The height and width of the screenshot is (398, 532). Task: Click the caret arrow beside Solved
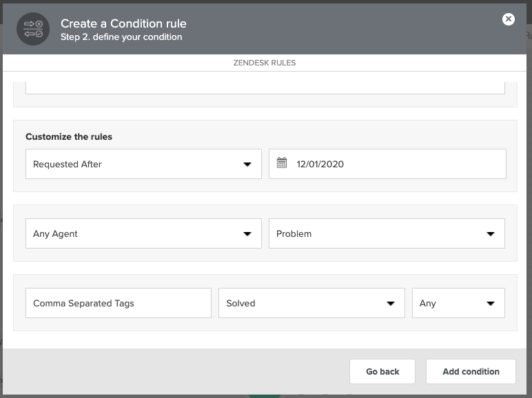tap(391, 304)
